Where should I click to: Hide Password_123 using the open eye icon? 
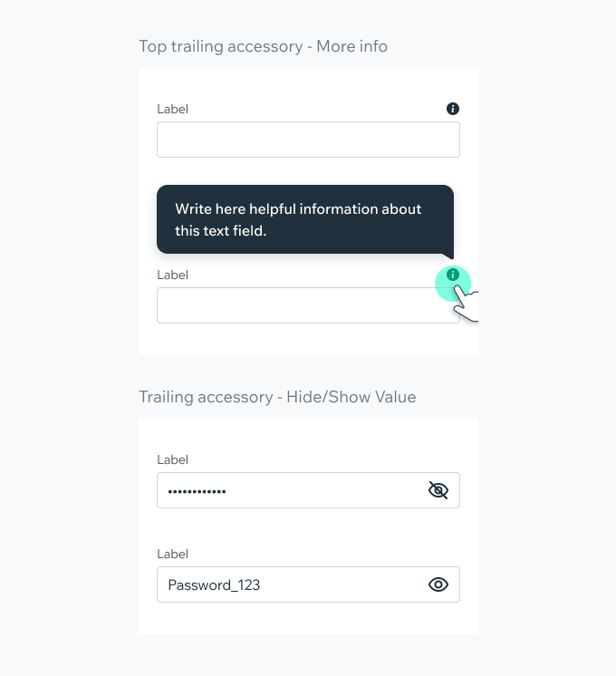[x=438, y=584]
